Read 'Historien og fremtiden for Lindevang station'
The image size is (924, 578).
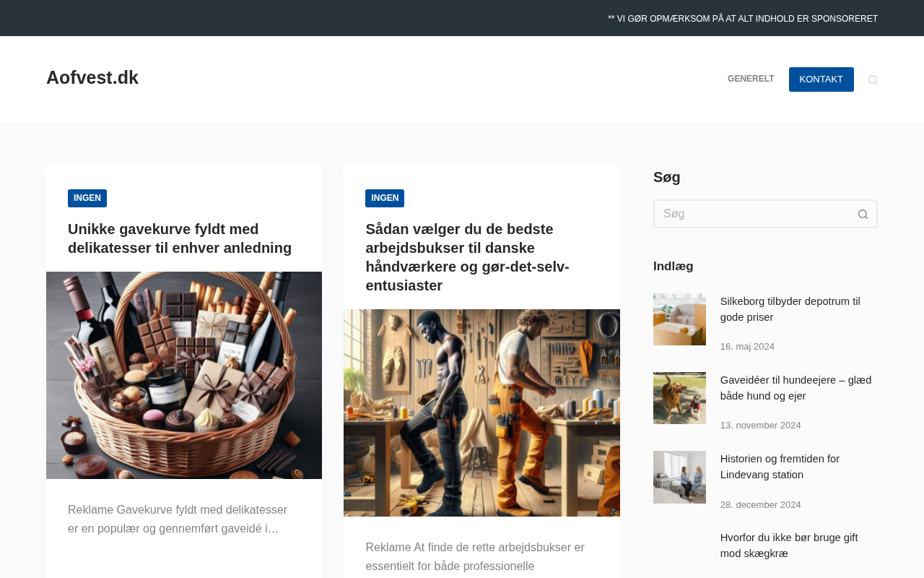780,467
